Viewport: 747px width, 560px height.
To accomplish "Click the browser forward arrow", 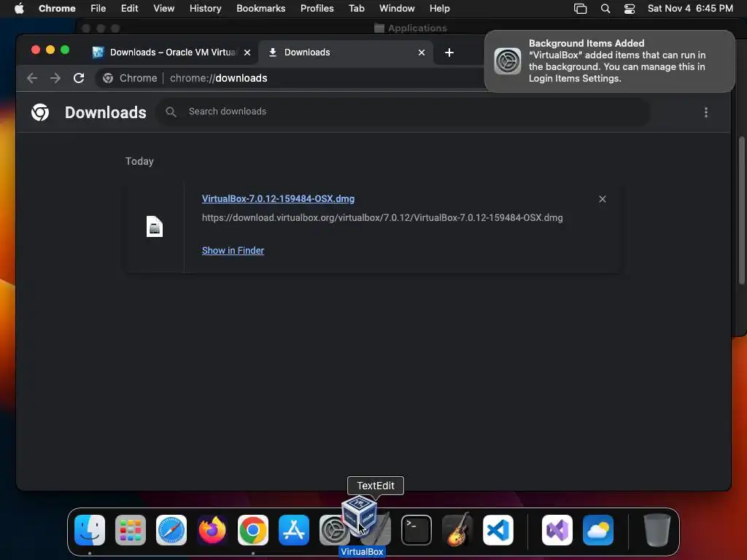I will [55, 78].
